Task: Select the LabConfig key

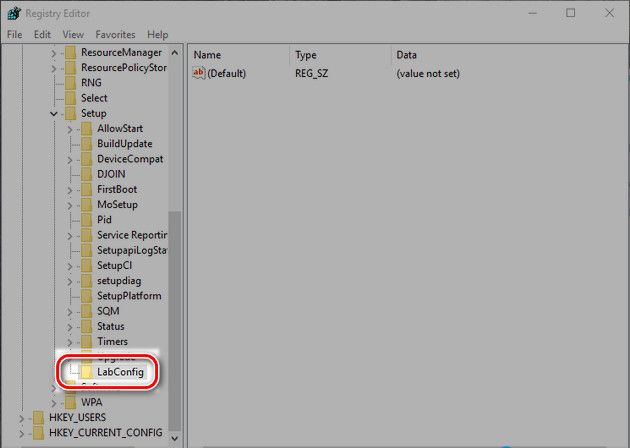Action: click(120, 372)
